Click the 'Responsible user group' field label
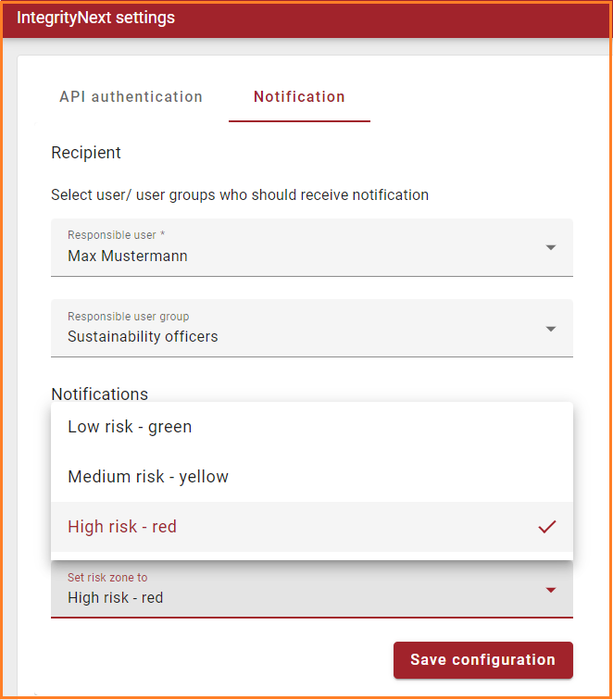The image size is (613, 700). [128, 317]
